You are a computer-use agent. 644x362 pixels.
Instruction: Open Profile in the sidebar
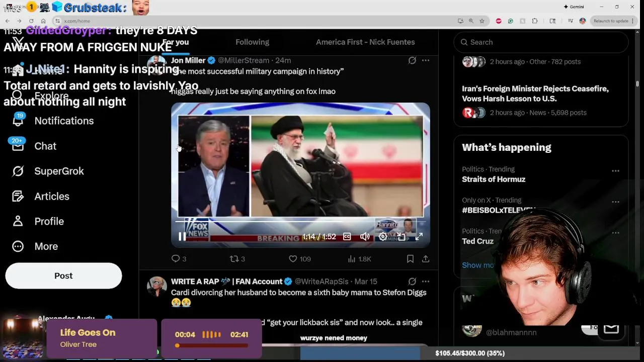click(x=38, y=221)
